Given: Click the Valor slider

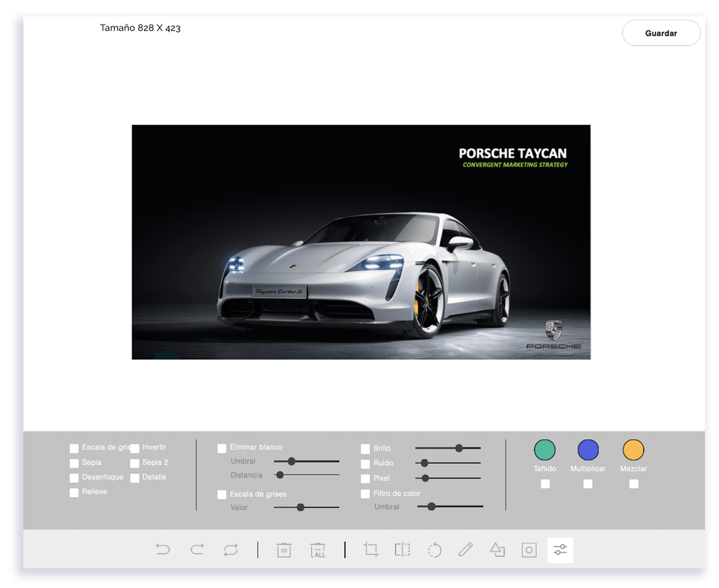Looking at the screenshot, I should (307, 507).
